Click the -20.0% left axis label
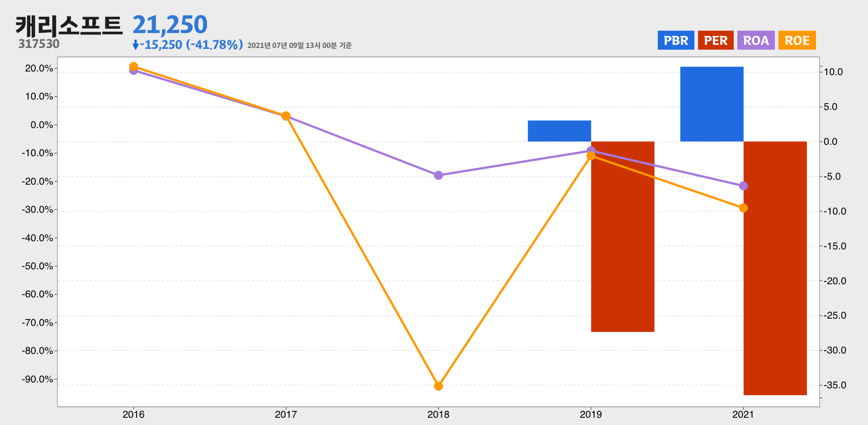 (38, 181)
